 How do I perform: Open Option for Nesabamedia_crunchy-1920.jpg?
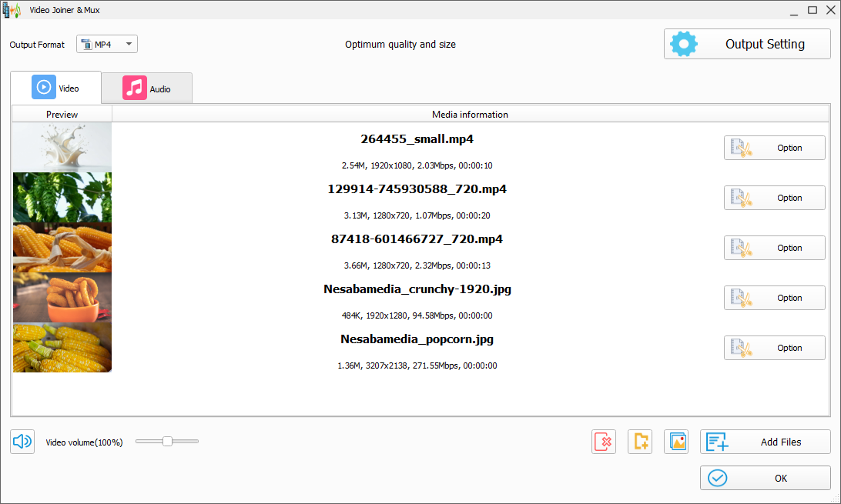point(774,298)
